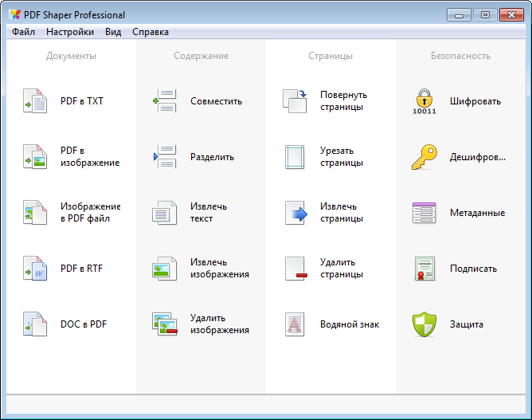Open the Вид menu

(113, 32)
